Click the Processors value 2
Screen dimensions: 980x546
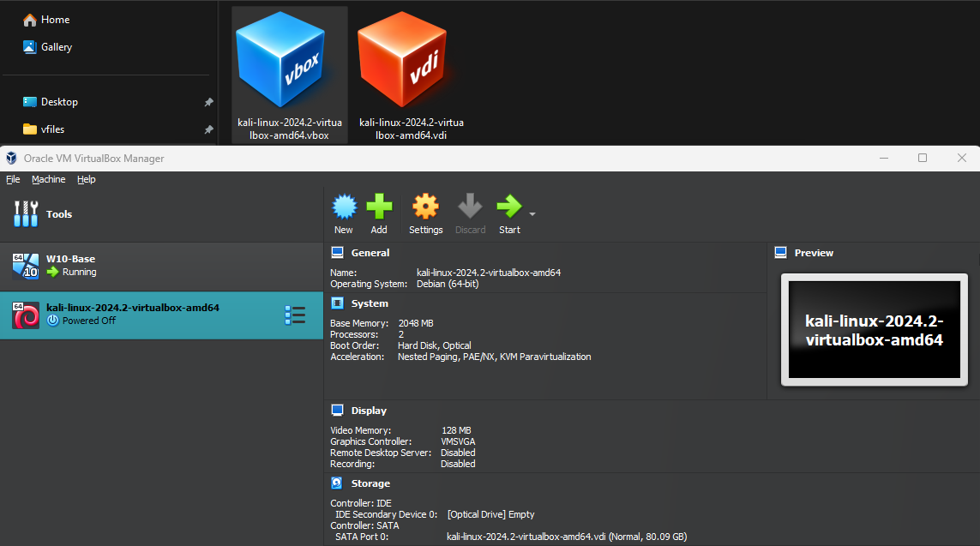coord(401,334)
